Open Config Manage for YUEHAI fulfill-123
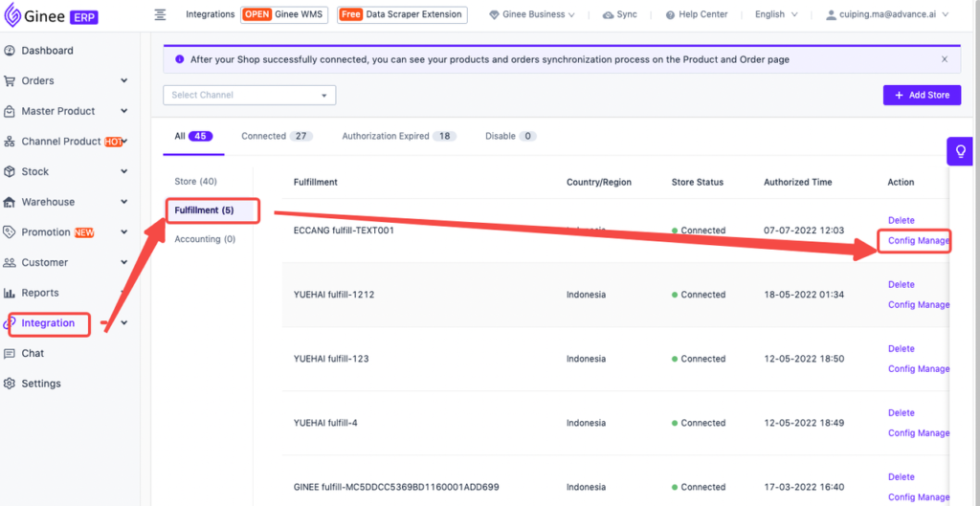 click(919, 368)
